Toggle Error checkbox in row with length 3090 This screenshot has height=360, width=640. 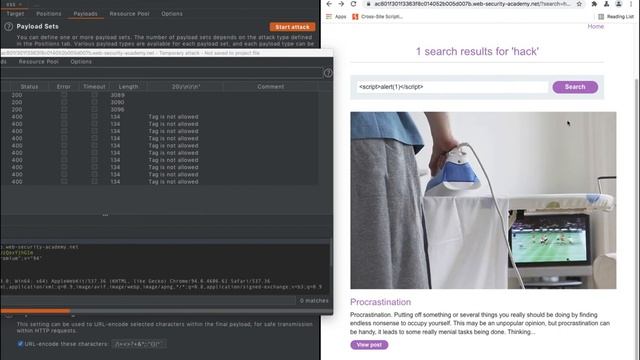point(64,102)
